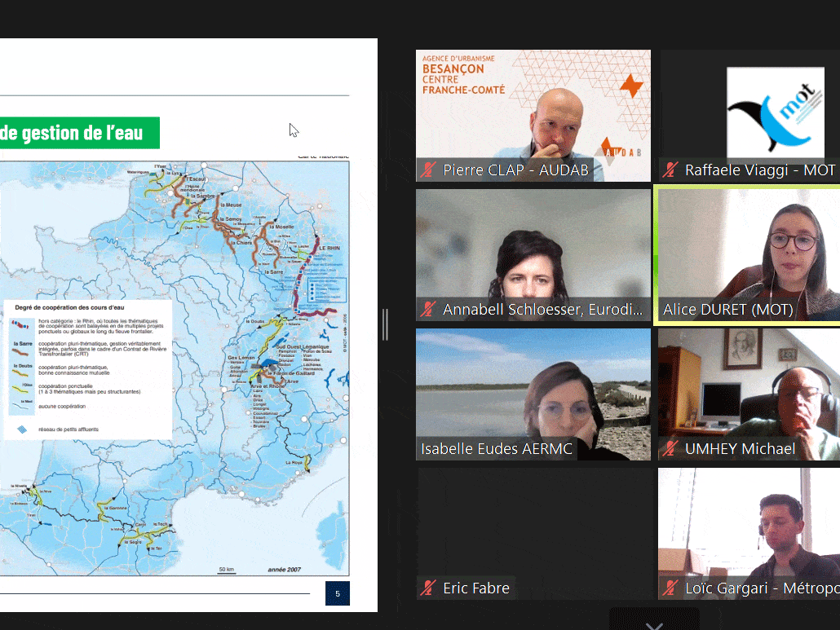Click the 'la Chiers' label on the map
The image size is (840, 630).
point(241,243)
